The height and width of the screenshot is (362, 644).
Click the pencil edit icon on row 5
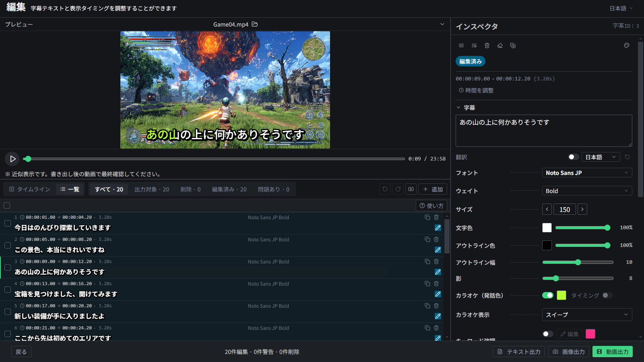tap(438, 316)
